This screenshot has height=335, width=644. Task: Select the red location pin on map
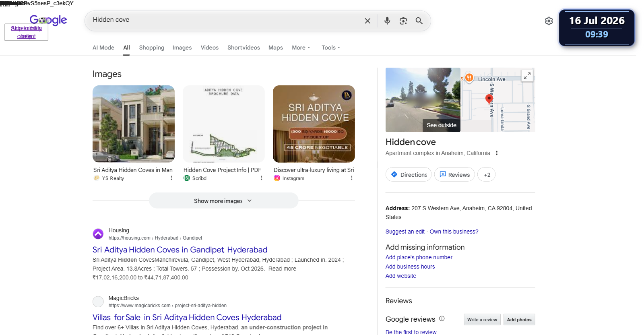[489, 99]
